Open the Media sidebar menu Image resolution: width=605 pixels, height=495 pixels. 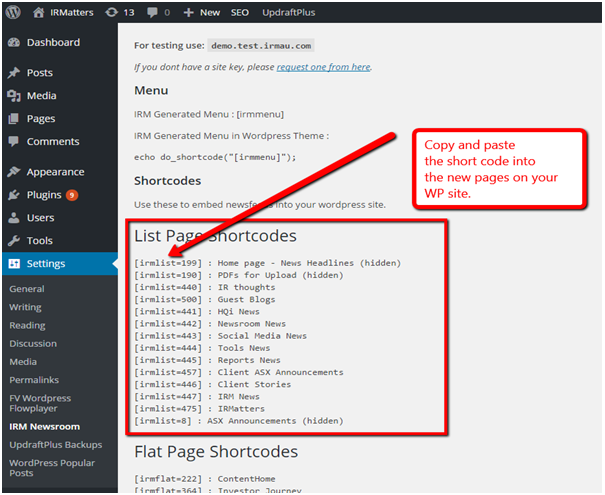pyautogui.click(x=42, y=96)
